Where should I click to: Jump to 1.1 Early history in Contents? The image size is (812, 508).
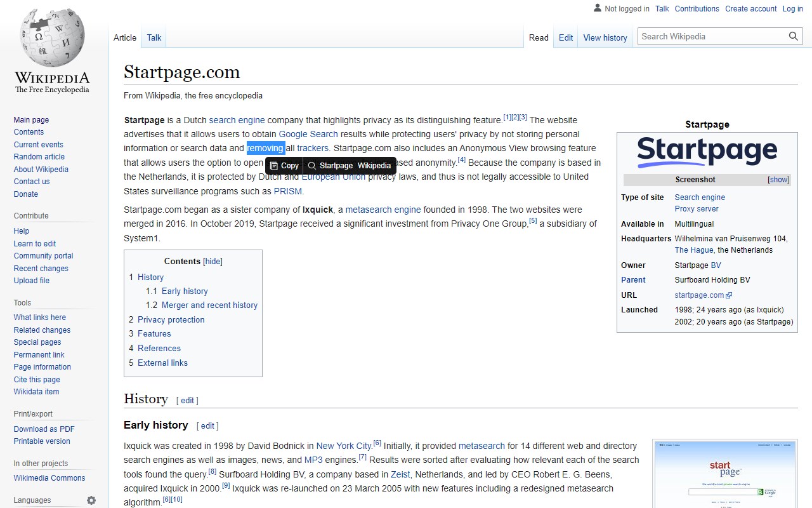tap(185, 291)
